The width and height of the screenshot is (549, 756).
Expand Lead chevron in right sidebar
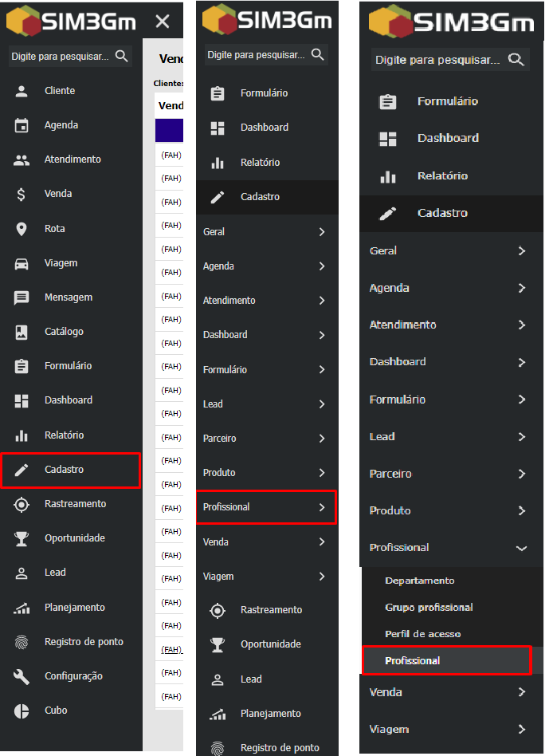(x=522, y=437)
